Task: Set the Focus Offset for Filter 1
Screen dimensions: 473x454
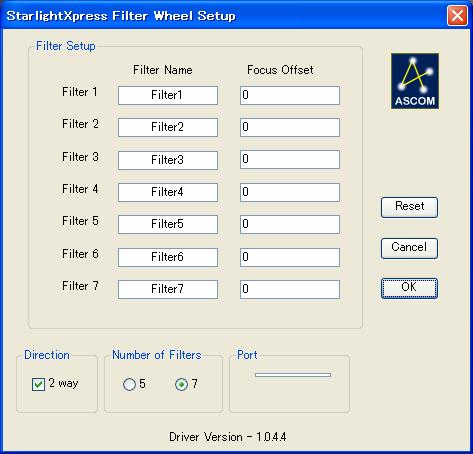Action: pyautogui.click(x=290, y=95)
